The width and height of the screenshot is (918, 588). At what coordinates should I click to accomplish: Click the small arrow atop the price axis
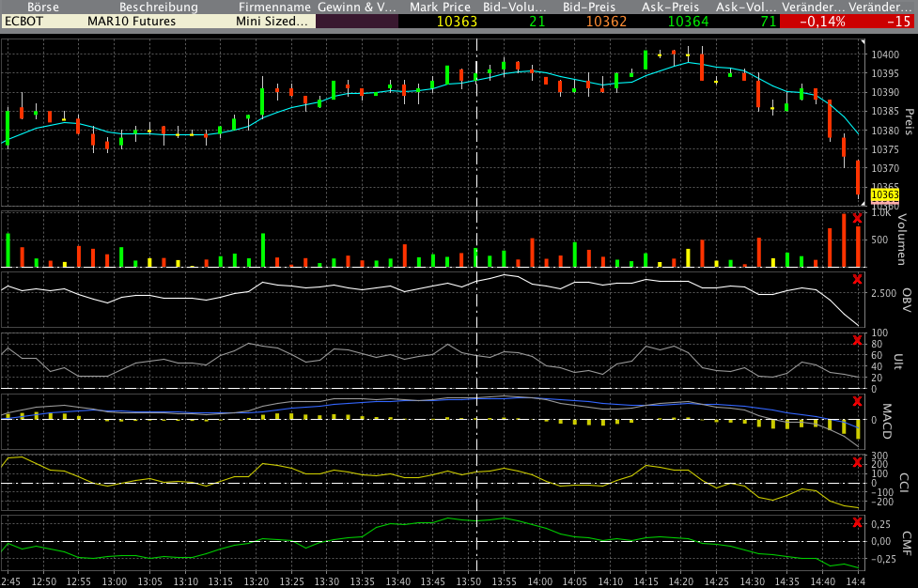(862, 43)
